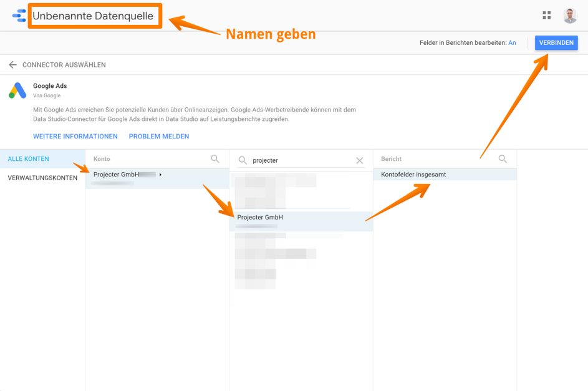Click the VERBINDEN button
Image resolution: width=588 pixels, height=391 pixels.
pyautogui.click(x=556, y=43)
